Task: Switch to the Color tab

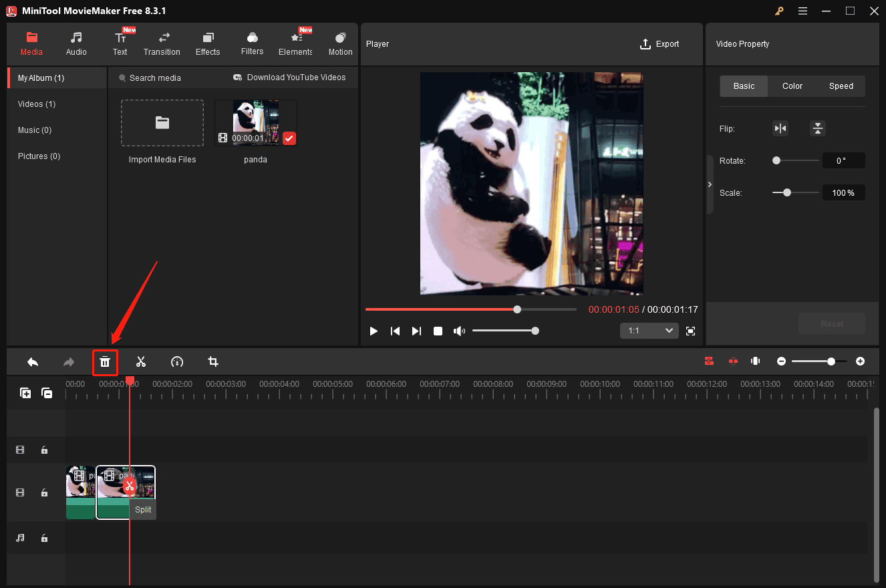Action: point(792,86)
